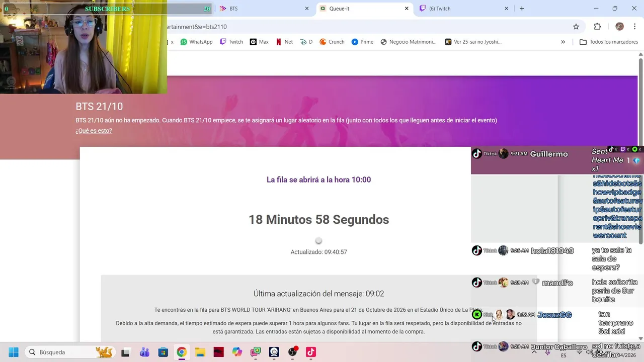Viewport: 644px width, 362px height.
Task: Open the green chat-star app on taskbar
Action: (x=256, y=352)
